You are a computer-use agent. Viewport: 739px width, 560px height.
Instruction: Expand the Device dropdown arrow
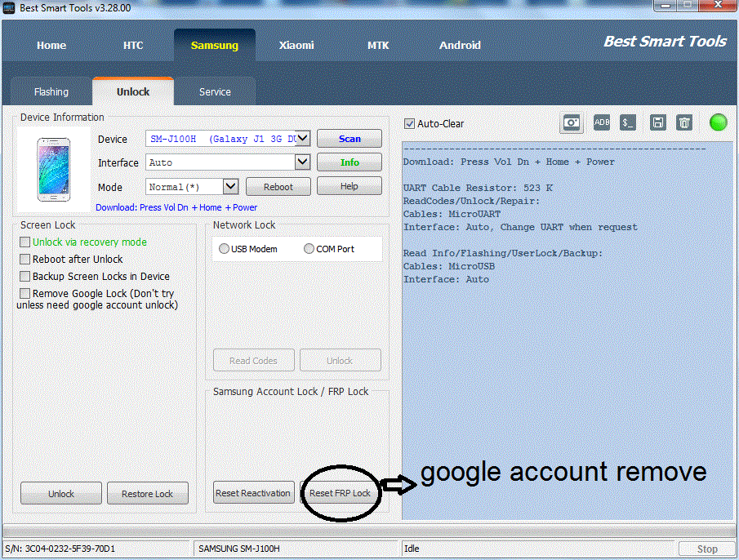point(303,139)
